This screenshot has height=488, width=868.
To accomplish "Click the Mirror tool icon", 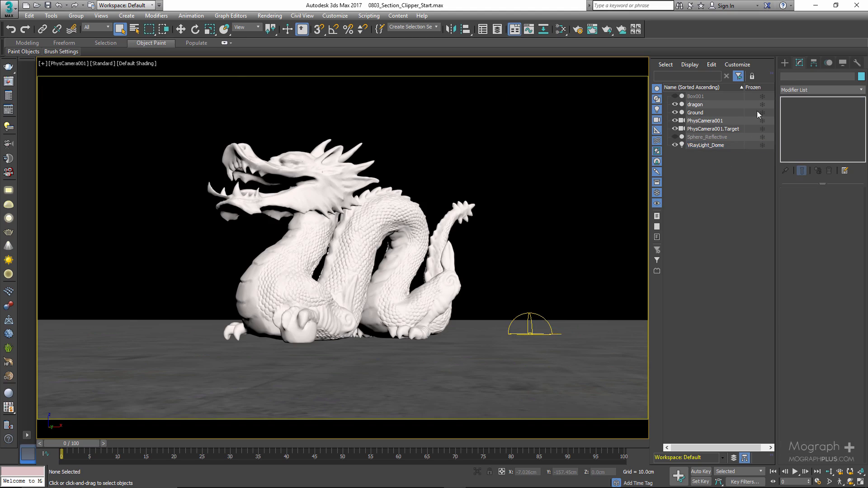I will point(450,29).
